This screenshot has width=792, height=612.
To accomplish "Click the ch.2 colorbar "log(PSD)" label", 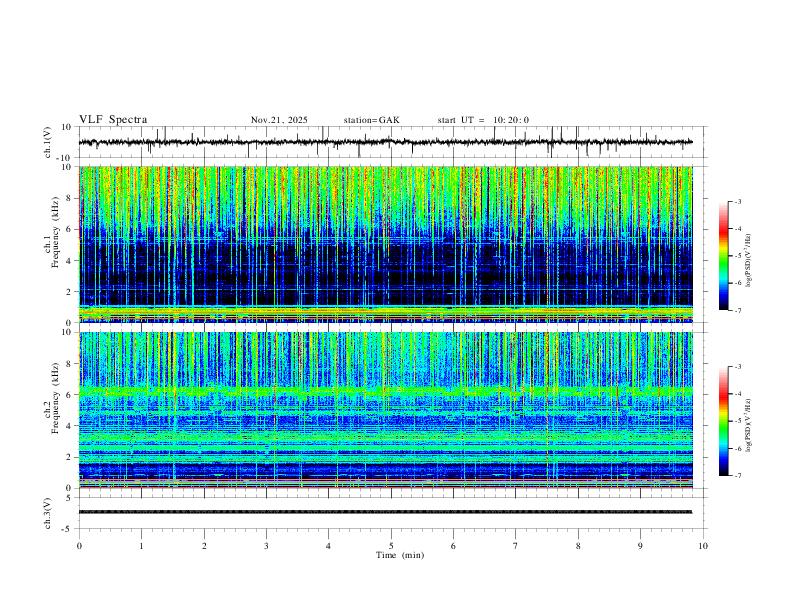I will (x=749, y=426).
